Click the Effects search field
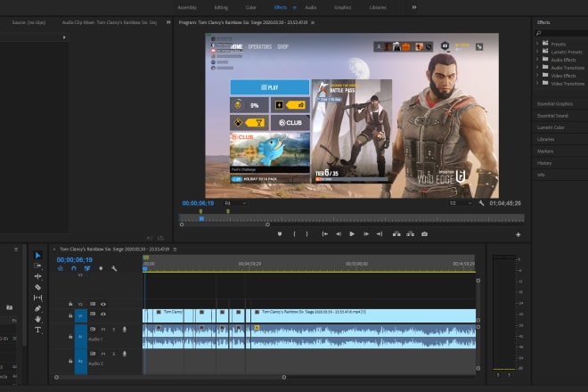Image resolution: width=588 pixels, height=392 pixels. point(562,33)
